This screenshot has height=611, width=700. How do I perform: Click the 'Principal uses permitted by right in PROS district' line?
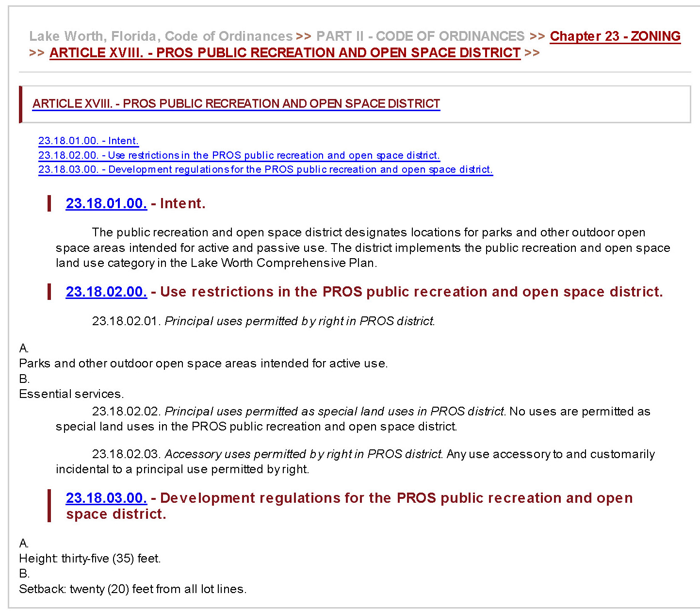(x=263, y=321)
